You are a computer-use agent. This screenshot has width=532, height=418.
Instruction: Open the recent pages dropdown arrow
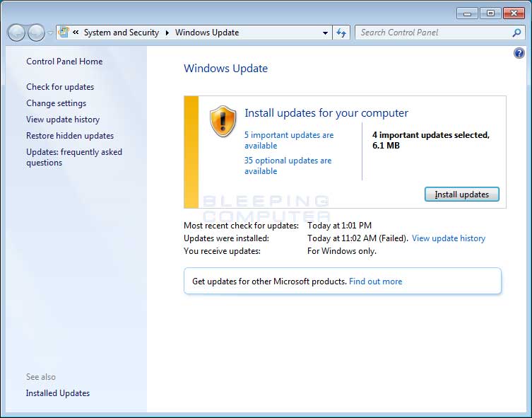(50, 33)
